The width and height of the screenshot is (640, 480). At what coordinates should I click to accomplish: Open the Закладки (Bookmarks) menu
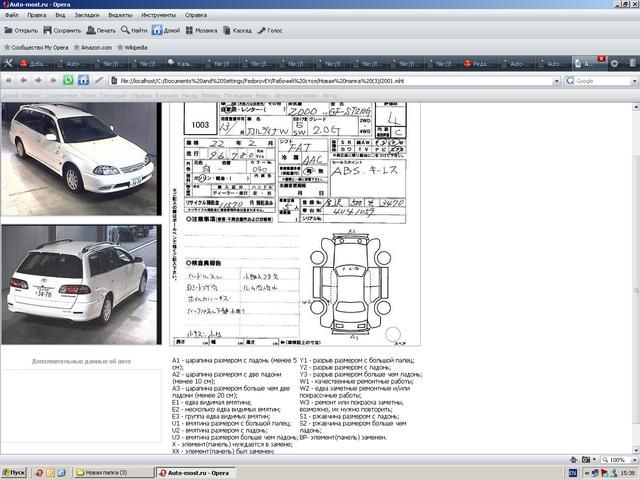pos(86,16)
